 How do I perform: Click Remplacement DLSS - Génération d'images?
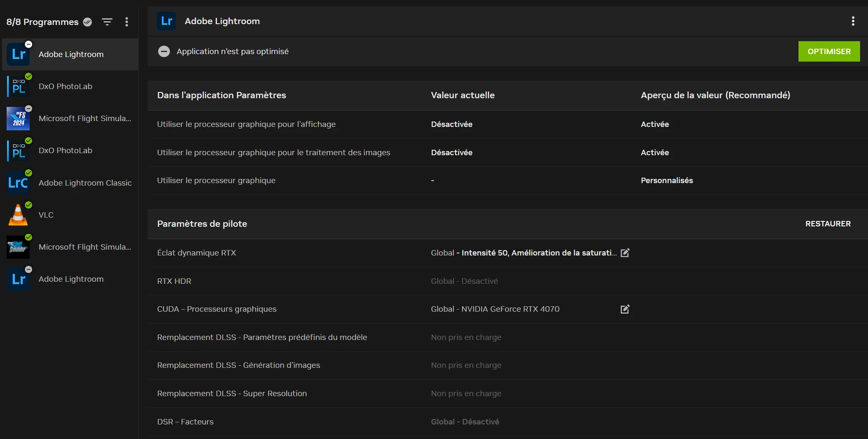point(239,365)
